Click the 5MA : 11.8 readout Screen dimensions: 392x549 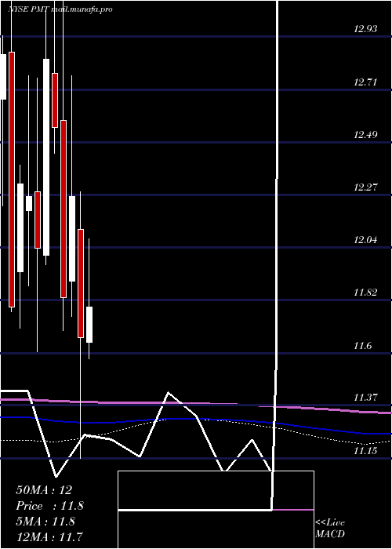click(45, 522)
